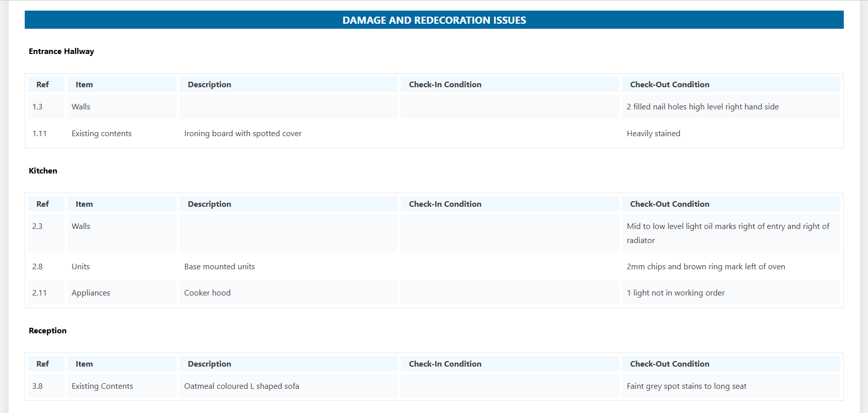Click 'Appliances' item in Kitchen table
Screen dimensions: 868x413
[x=91, y=293]
